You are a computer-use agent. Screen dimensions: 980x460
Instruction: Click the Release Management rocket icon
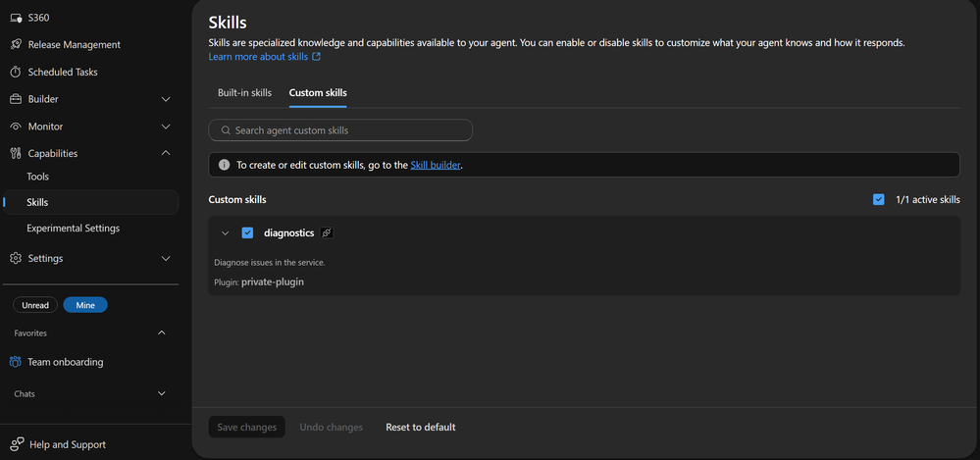17,45
